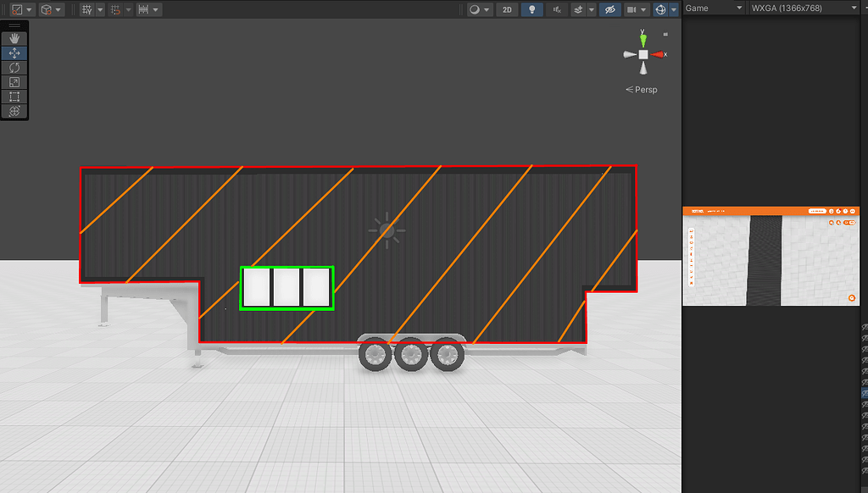Select the Hand tool in the toolbar
Image resolution: width=868 pixels, height=493 pixels.
point(14,37)
